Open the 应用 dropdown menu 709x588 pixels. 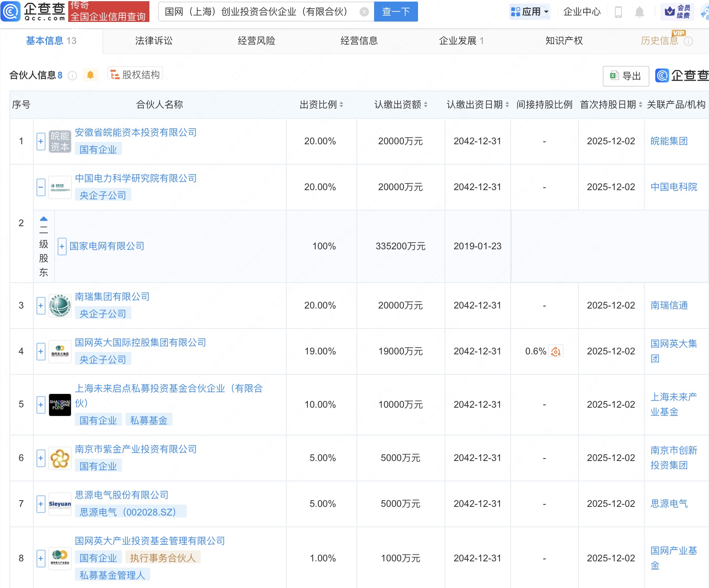530,12
